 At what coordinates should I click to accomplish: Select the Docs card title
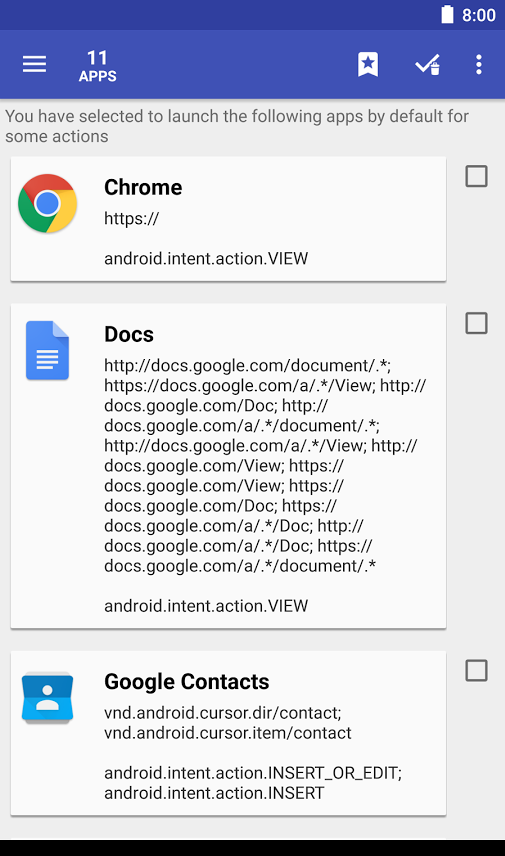point(129,334)
